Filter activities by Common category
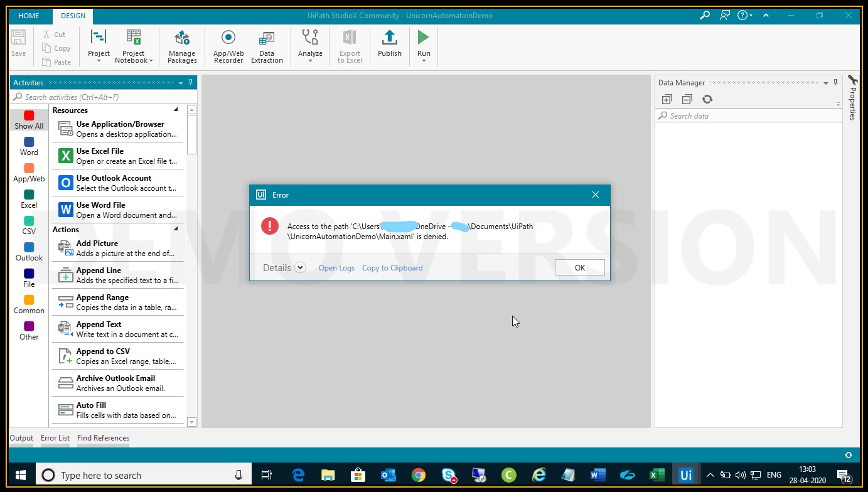868x492 pixels. 29,304
